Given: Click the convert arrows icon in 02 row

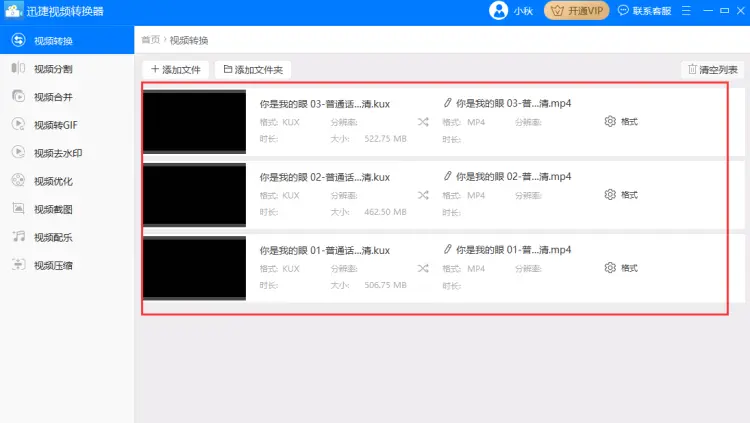Looking at the screenshot, I should pyautogui.click(x=423, y=195).
